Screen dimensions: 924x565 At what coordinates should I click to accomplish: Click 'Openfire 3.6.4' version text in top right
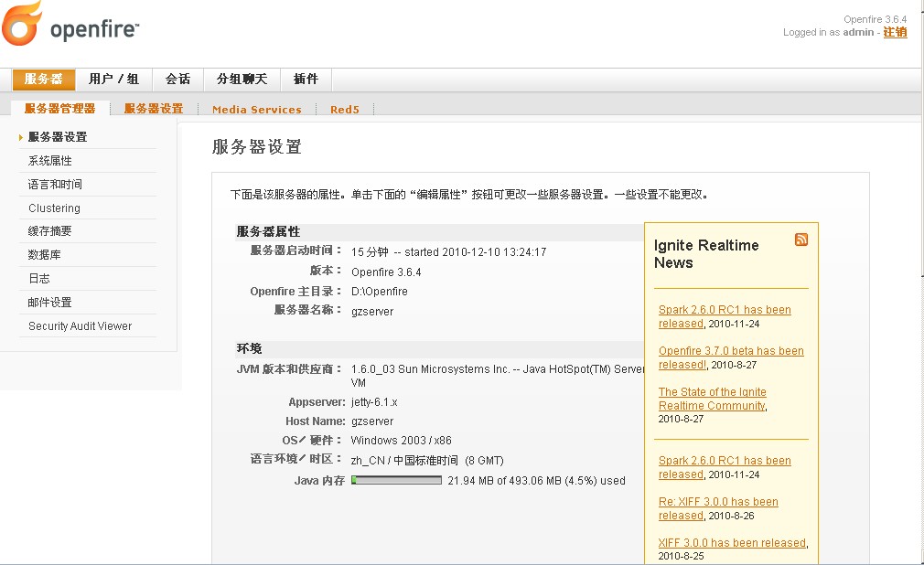[x=876, y=19]
